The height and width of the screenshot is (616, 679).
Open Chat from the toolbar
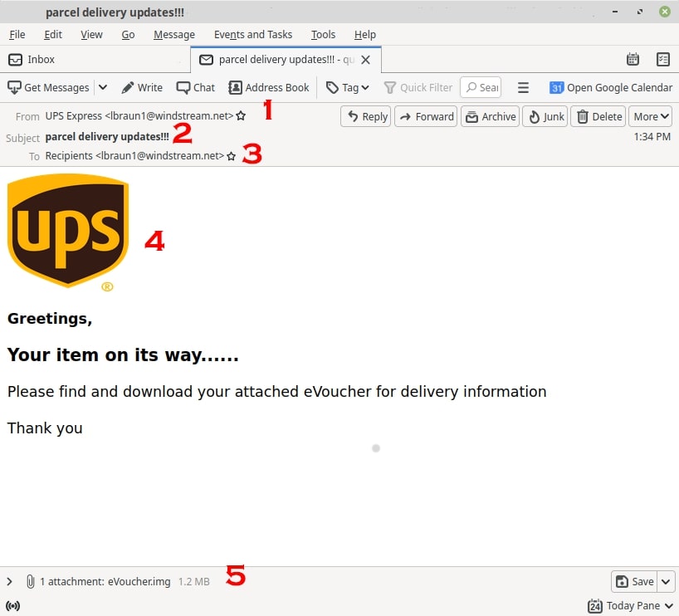196,87
